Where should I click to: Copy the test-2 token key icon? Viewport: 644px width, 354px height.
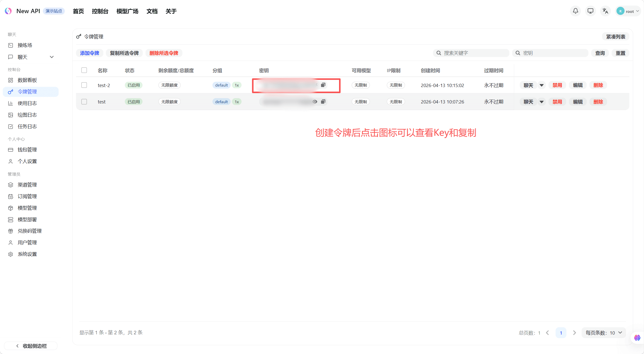(323, 85)
